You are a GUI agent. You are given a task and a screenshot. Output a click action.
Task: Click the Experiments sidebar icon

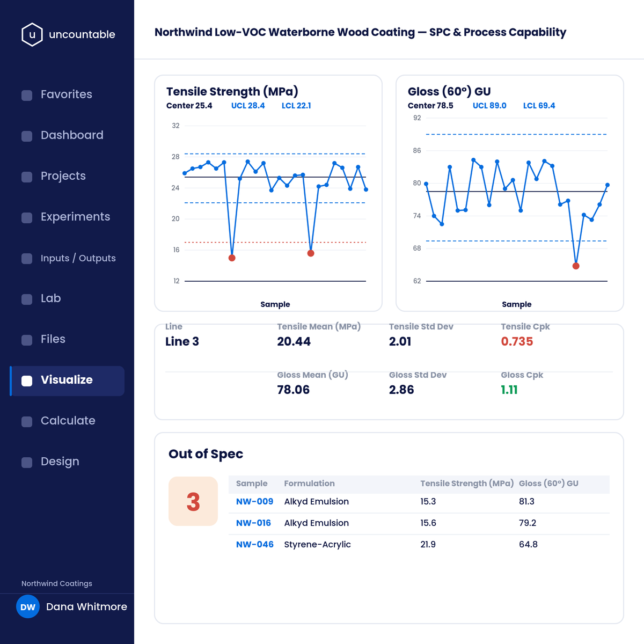pos(27,218)
